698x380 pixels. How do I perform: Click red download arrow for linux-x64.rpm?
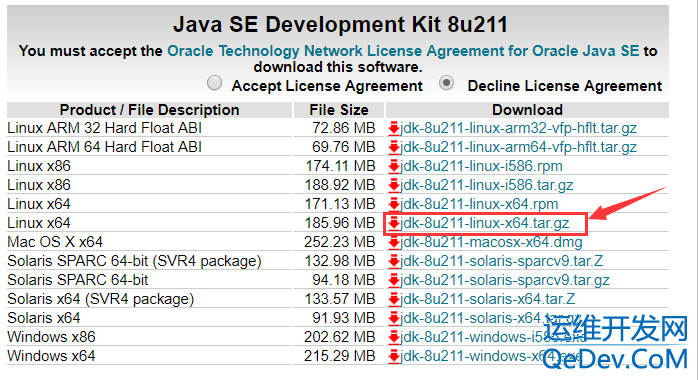coord(394,205)
